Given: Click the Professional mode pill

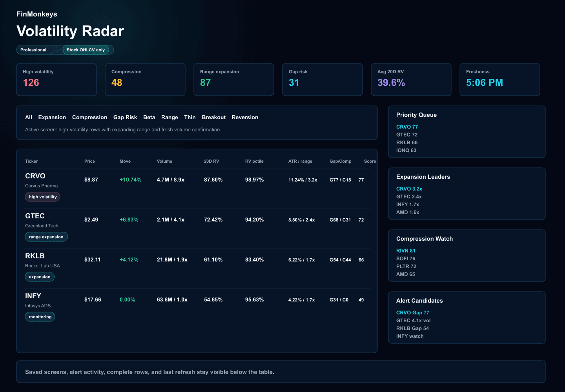Looking at the screenshot, I should 33,50.
